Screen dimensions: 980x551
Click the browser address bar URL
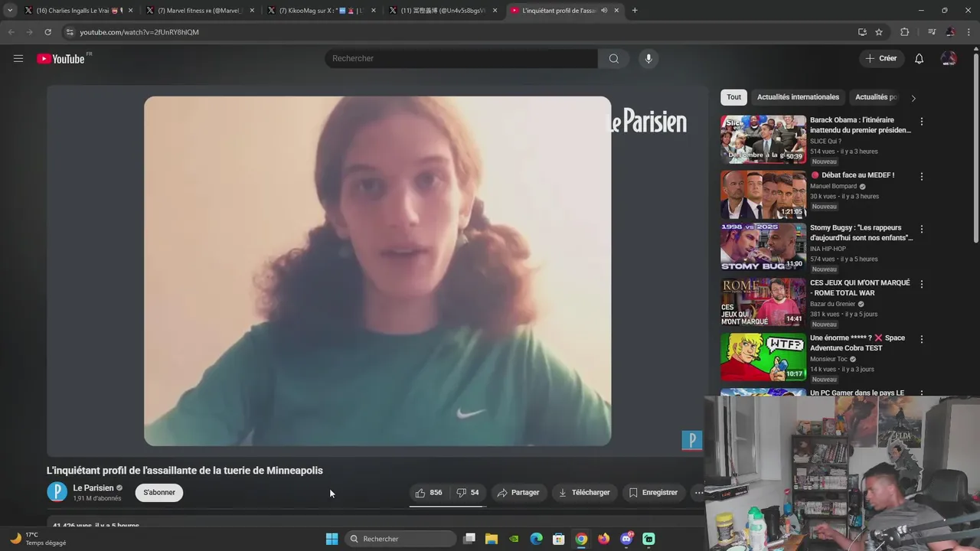(139, 32)
